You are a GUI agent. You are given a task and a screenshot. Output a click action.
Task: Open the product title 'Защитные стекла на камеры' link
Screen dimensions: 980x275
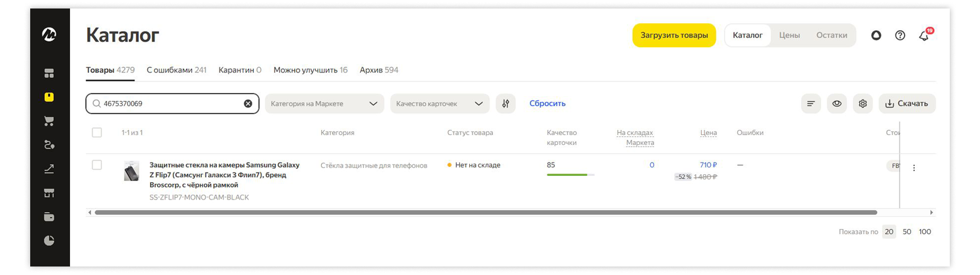(224, 175)
